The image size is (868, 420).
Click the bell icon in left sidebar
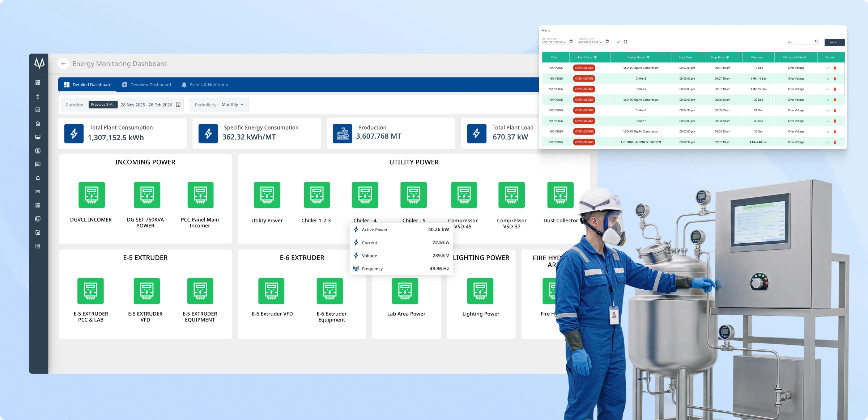coord(38,178)
